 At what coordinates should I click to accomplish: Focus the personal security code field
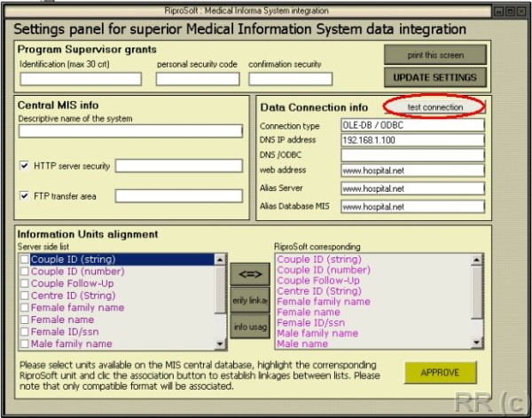coord(198,79)
